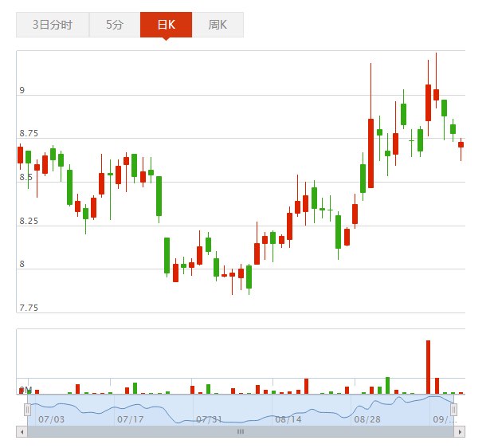The image size is (494, 448).
Task: Select the 08/28 navigator date marker
Action: coord(367,419)
